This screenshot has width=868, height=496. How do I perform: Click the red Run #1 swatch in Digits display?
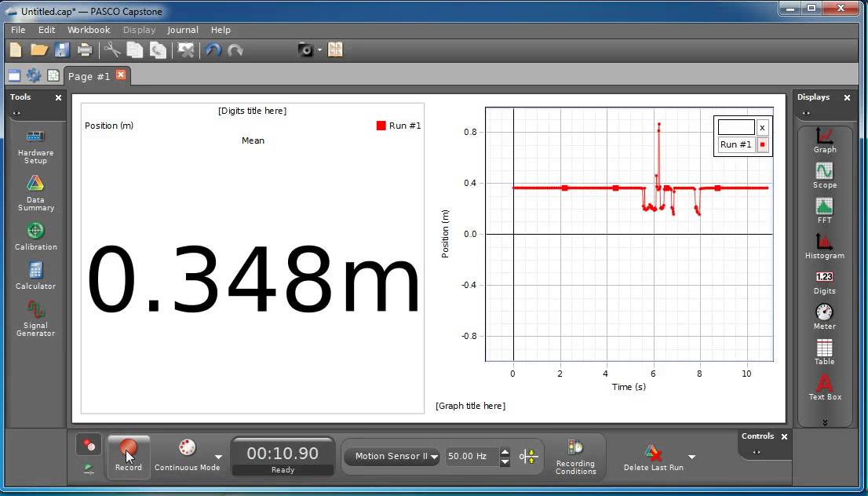pos(381,126)
